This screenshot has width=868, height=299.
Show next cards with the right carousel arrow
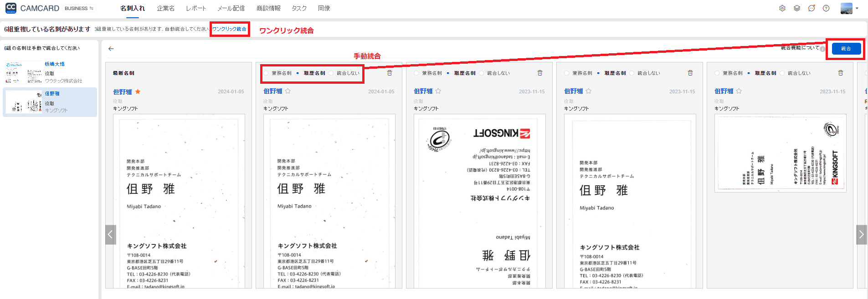pos(861,235)
